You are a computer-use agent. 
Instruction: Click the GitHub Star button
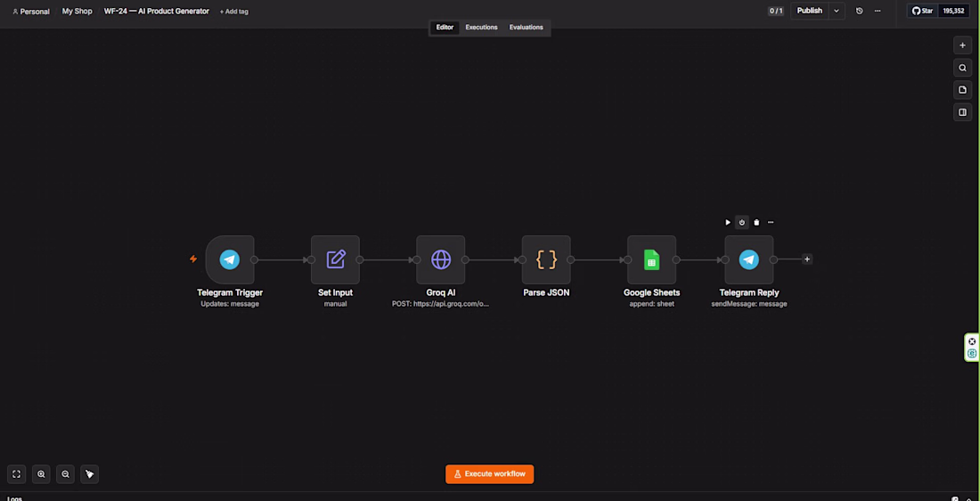pos(922,11)
